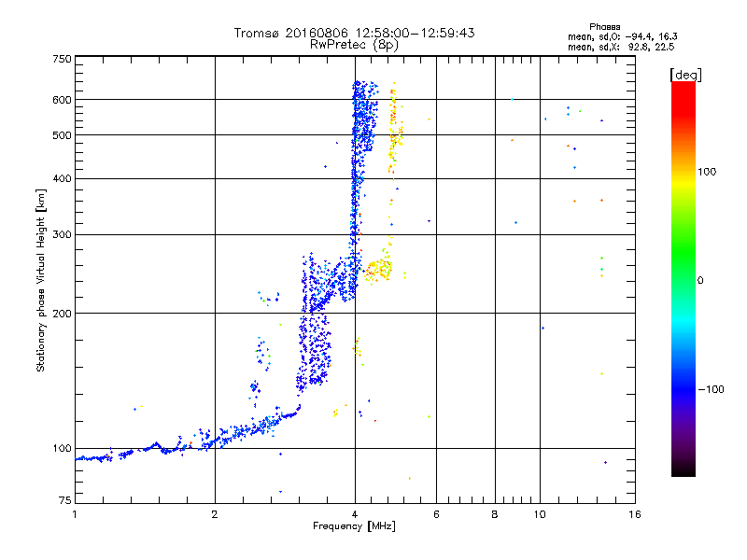This screenshot has width=747, height=560.
Task: Click the x-axis tick label '10'
Action: 540,514
